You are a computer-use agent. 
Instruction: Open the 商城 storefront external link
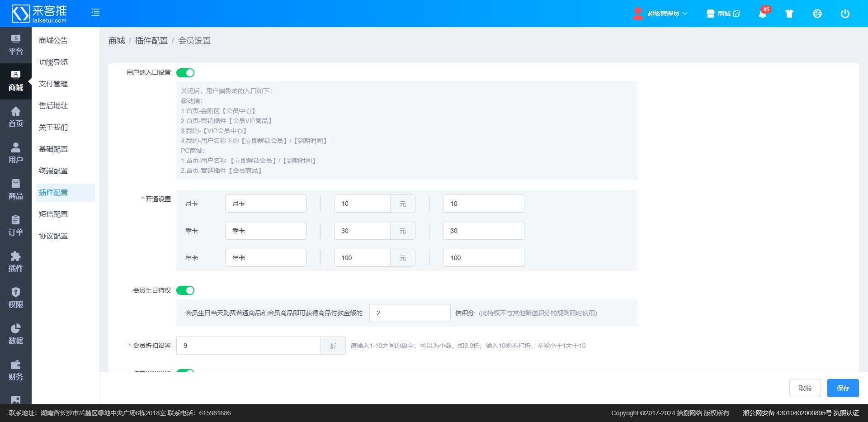tap(723, 14)
